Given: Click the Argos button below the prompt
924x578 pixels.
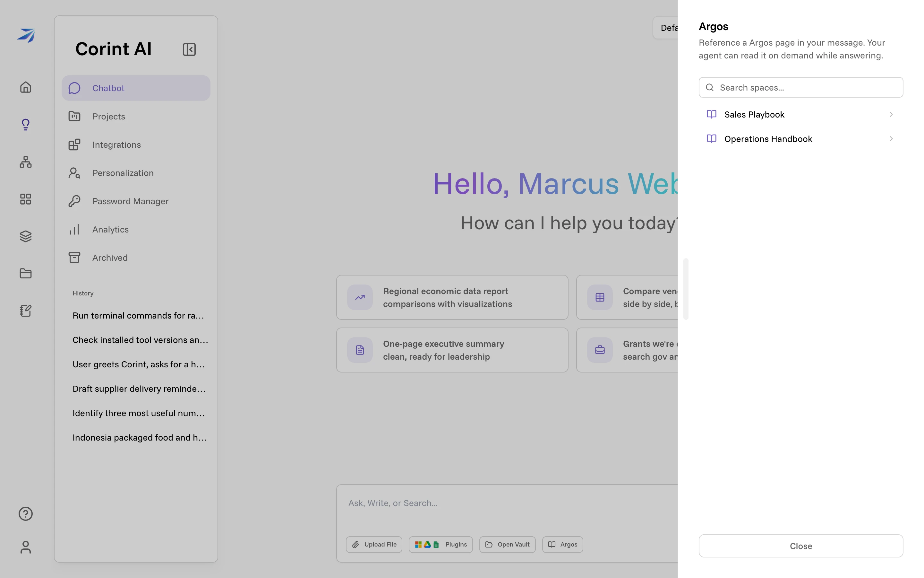Looking at the screenshot, I should point(562,544).
